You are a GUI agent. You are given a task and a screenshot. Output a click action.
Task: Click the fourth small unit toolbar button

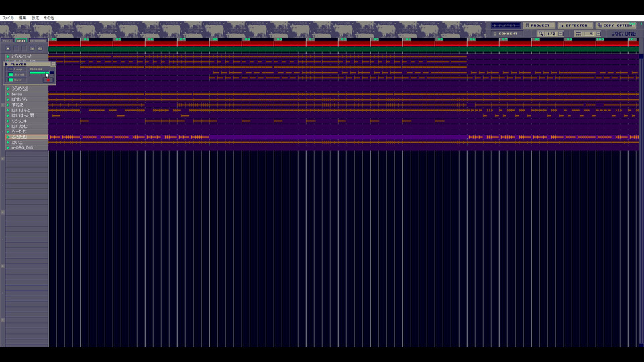32,48
